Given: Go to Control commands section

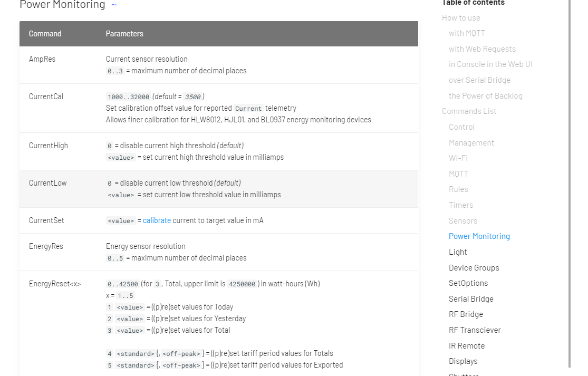Looking at the screenshot, I should point(461,127).
